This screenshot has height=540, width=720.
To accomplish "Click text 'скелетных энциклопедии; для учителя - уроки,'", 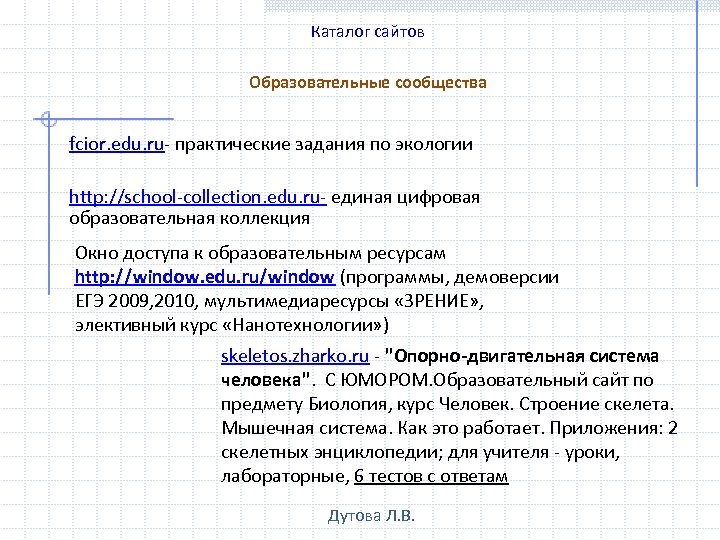I will [x=420, y=452].
